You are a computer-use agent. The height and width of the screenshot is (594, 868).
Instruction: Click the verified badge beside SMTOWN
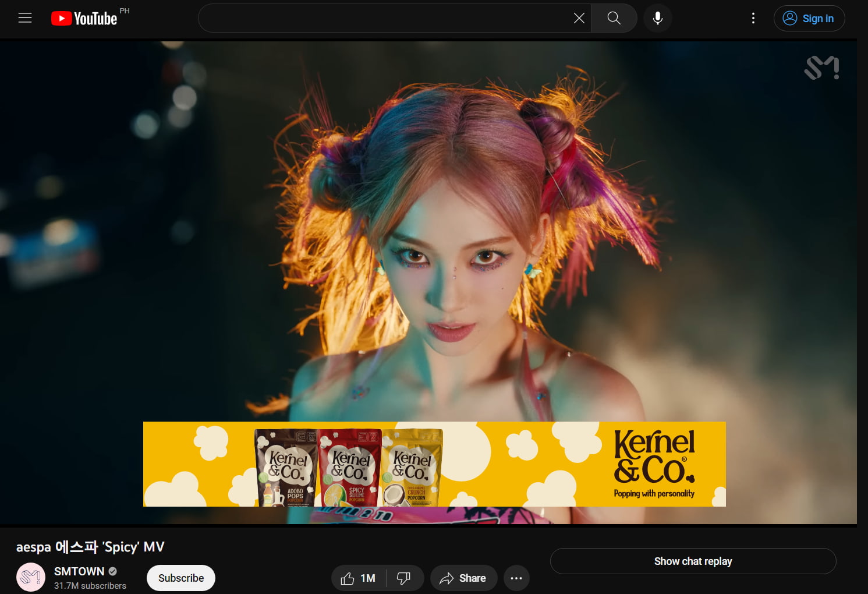pos(113,571)
